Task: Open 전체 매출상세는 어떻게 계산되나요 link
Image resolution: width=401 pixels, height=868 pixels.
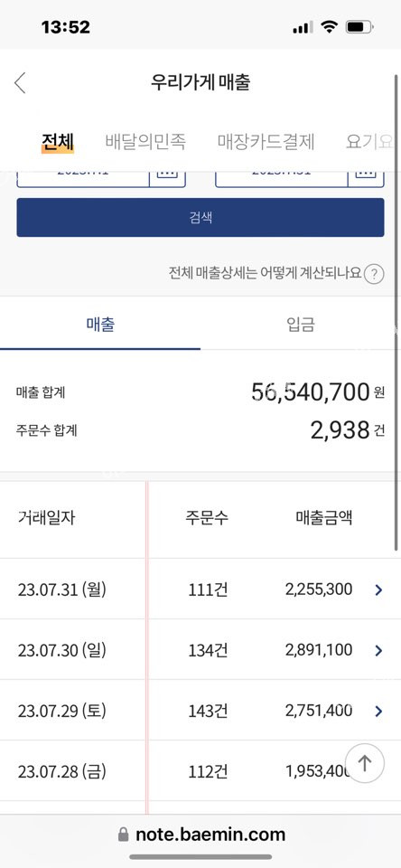Action: pyautogui.click(x=265, y=273)
